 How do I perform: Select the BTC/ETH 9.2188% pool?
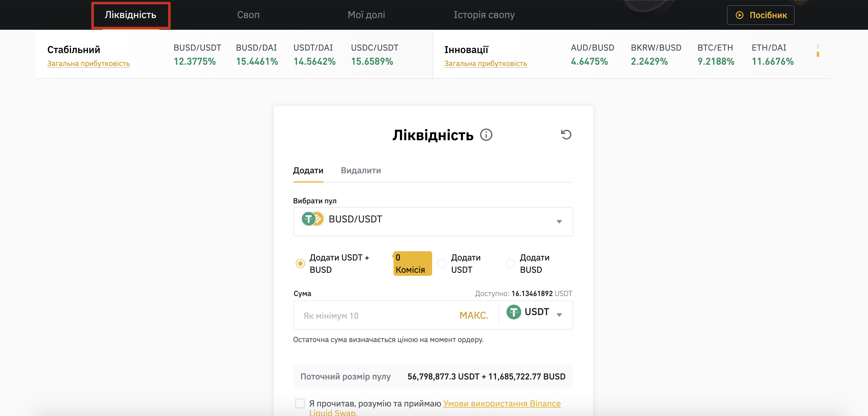point(716,55)
